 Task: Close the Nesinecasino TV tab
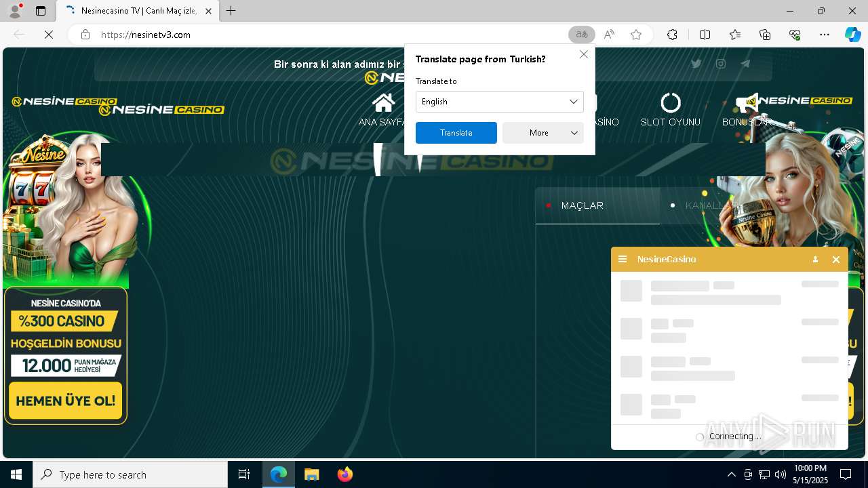[x=208, y=11]
